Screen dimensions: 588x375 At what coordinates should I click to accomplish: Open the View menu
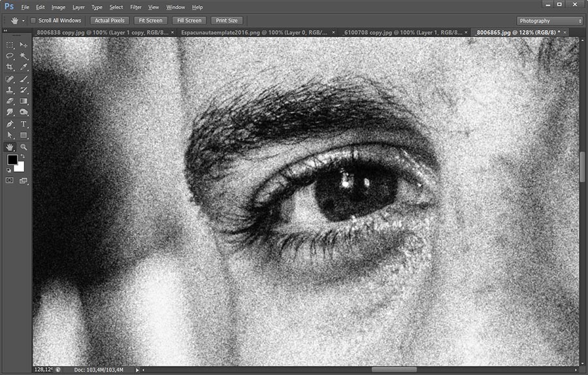pyautogui.click(x=154, y=7)
